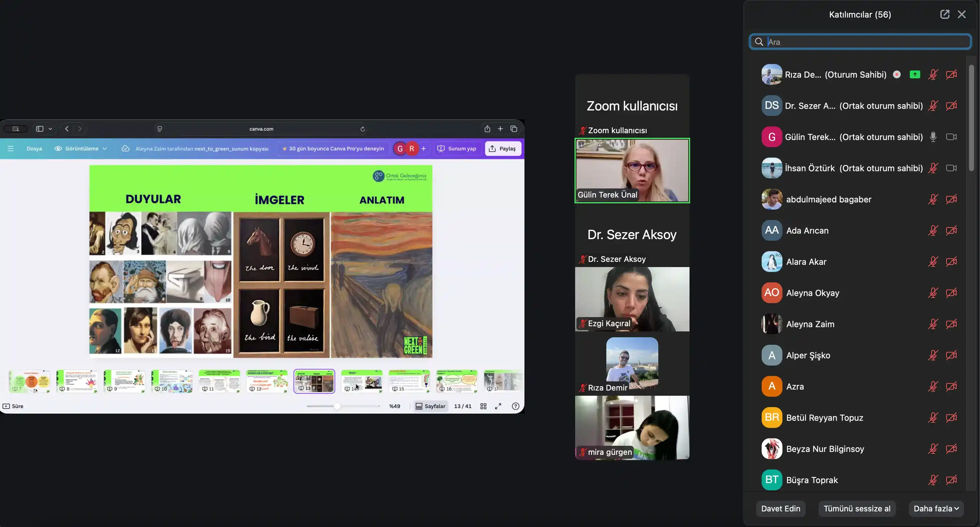Switch to Canva grid view
Viewport: 980px width, 527px height.
(x=483, y=406)
